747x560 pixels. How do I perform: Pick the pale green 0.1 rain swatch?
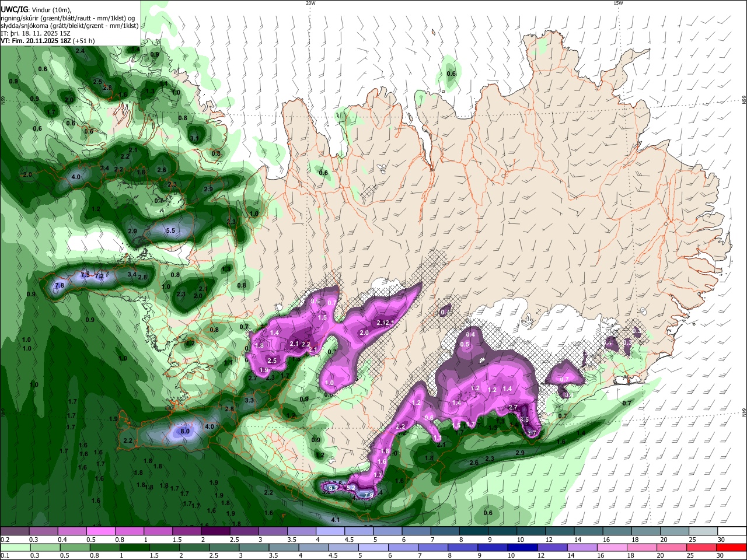pyautogui.click(x=16, y=547)
